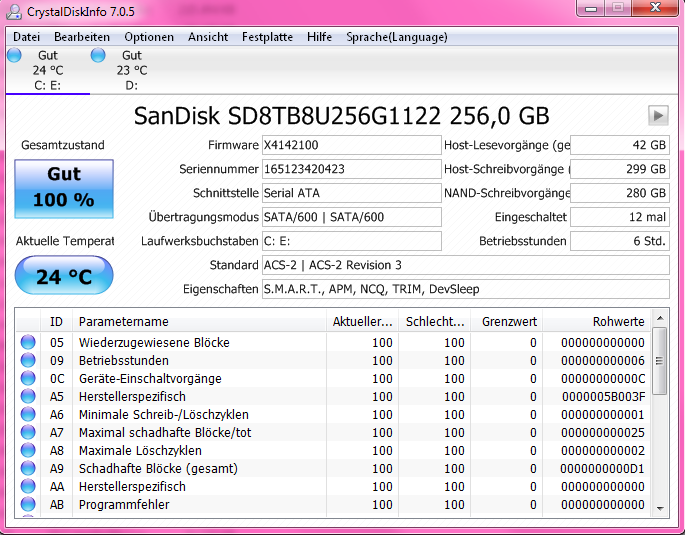Show next disk with the arrow button
The image size is (685, 535).
(658, 116)
